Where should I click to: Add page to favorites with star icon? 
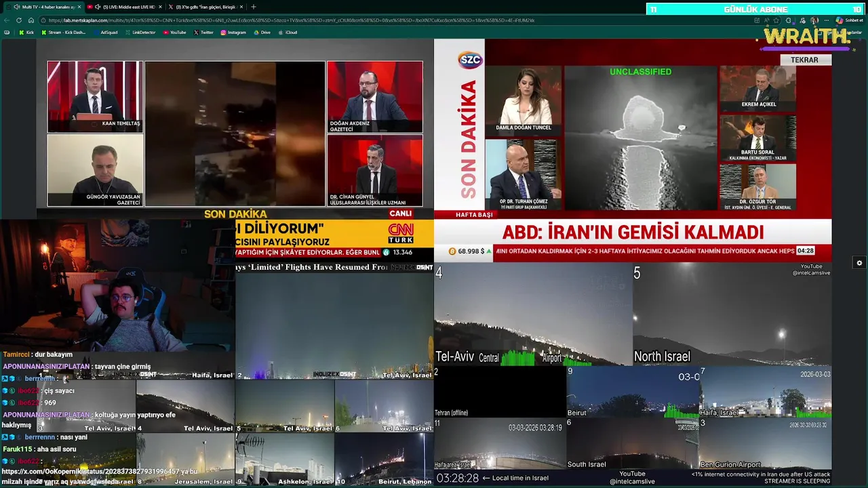click(x=777, y=20)
